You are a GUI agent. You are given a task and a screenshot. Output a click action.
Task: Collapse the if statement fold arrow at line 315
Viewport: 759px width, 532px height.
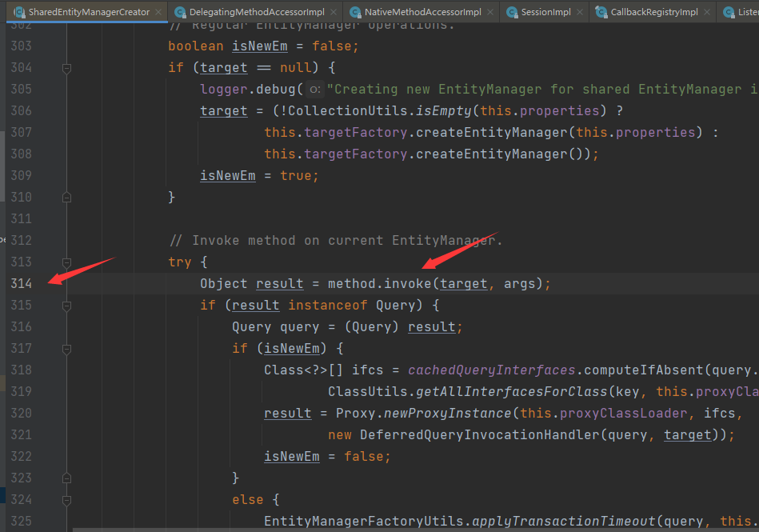66,305
